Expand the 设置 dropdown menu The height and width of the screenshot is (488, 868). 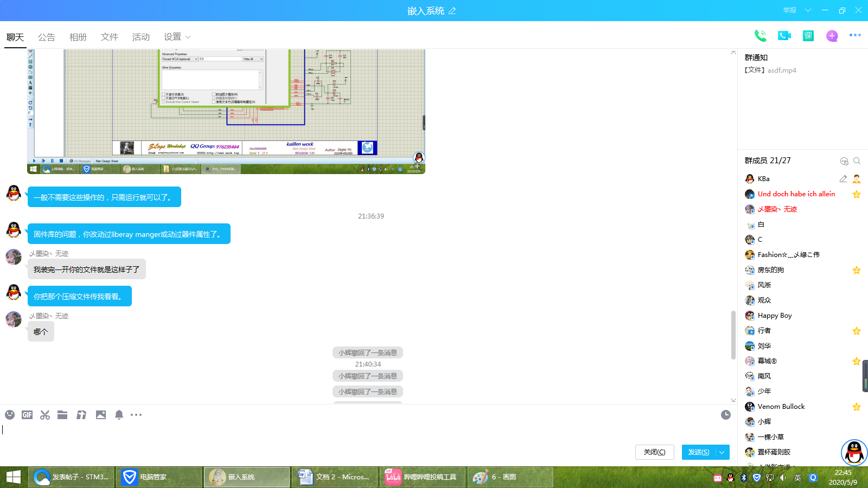[x=177, y=37]
